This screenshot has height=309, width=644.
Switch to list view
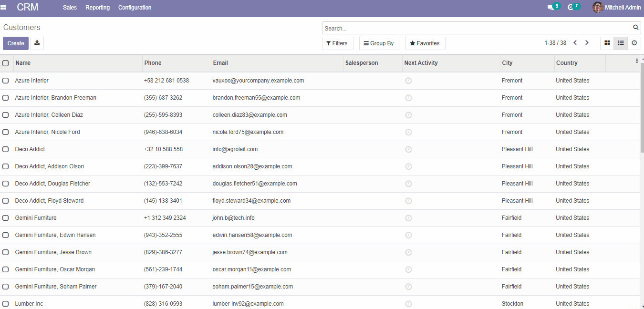pos(621,43)
